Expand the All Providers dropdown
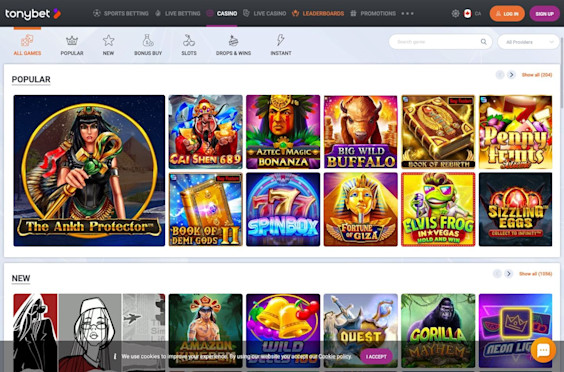 pyautogui.click(x=528, y=42)
